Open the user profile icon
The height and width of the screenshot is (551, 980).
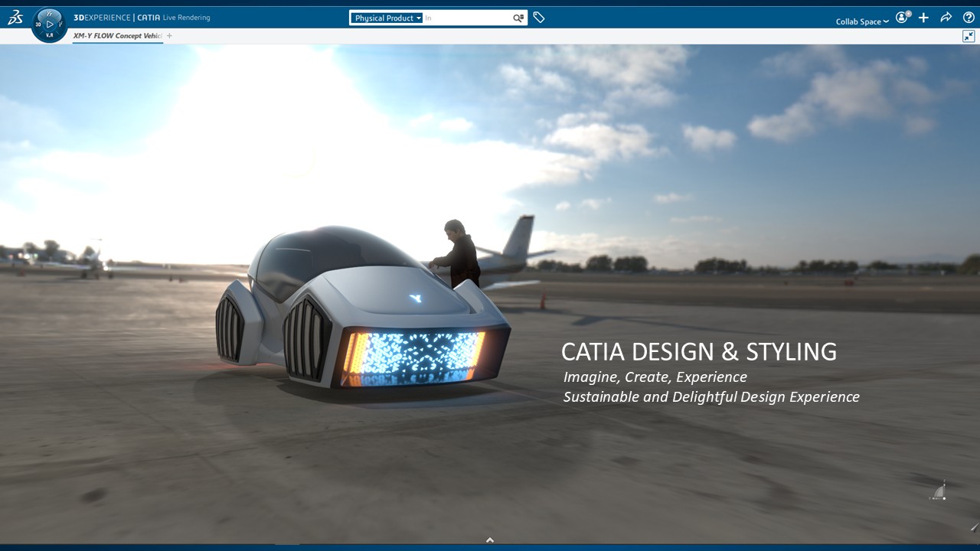click(x=903, y=17)
